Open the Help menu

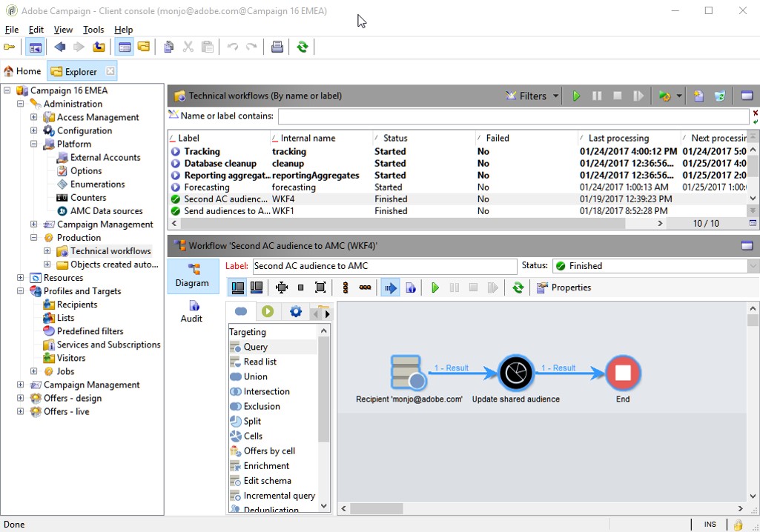point(123,30)
